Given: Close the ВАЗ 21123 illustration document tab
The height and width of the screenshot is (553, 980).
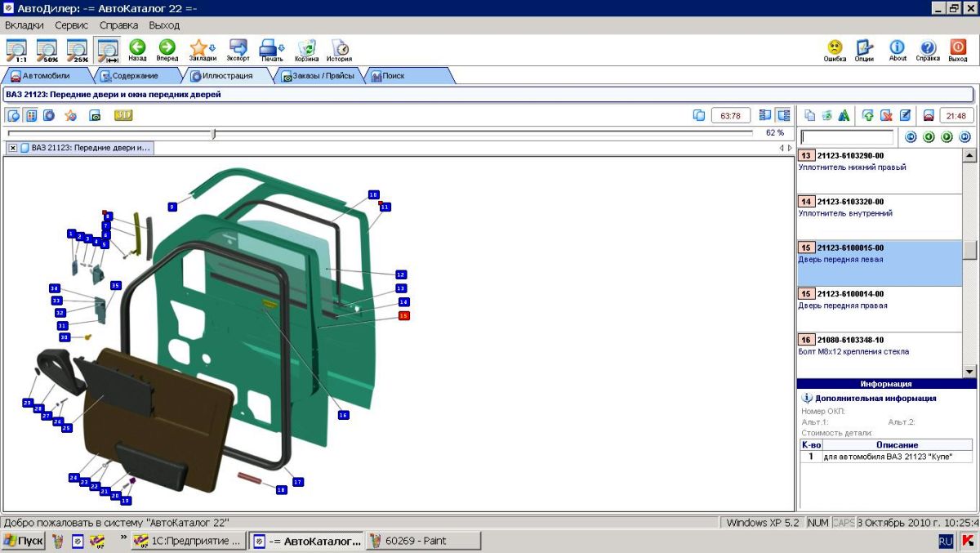Looking at the screenshot, I should 13,148.
